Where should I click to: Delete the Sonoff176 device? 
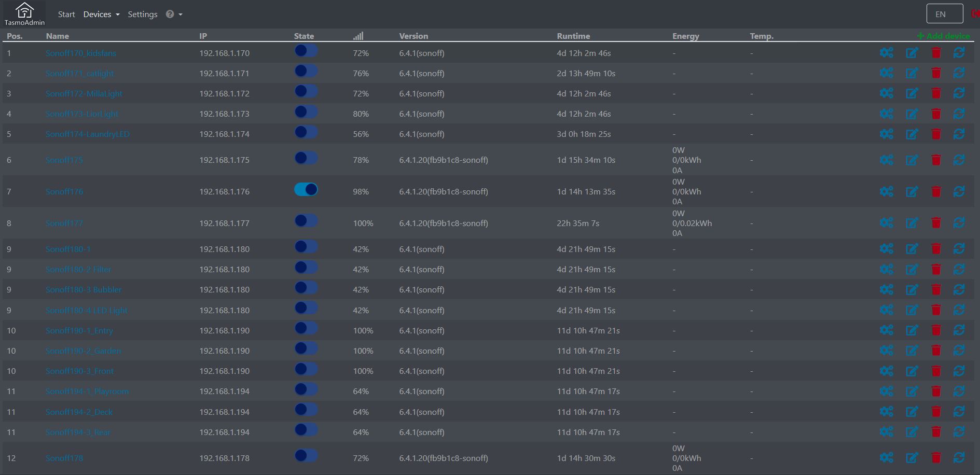[x=936, y=191]
